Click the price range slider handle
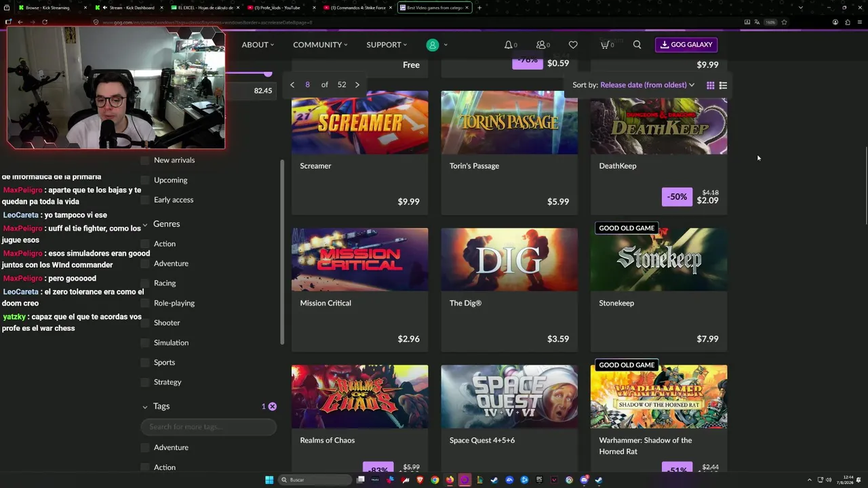This screenshot has height=488, width=868. click(268, 73)
